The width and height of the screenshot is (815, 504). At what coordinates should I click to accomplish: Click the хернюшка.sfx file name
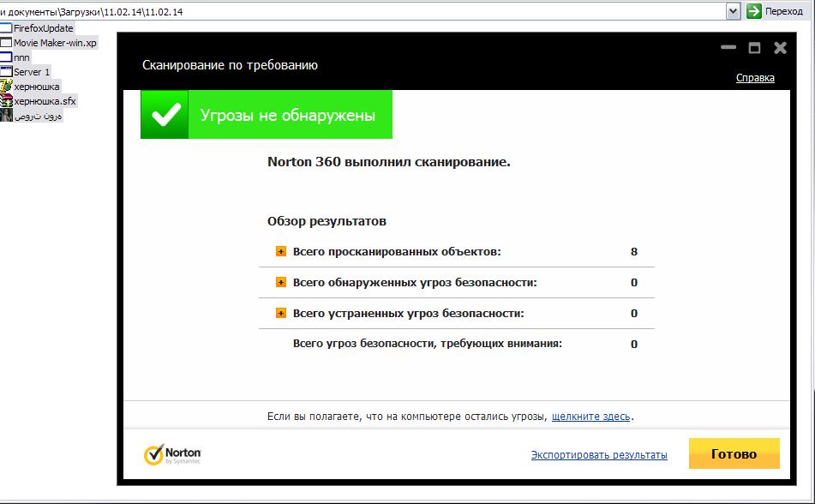pos(45,101)
